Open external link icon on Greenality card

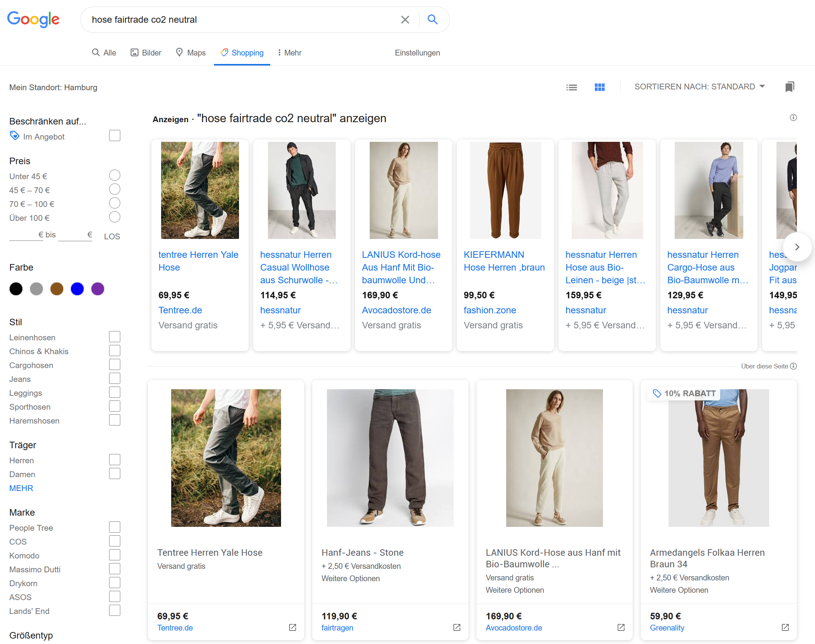785,627
